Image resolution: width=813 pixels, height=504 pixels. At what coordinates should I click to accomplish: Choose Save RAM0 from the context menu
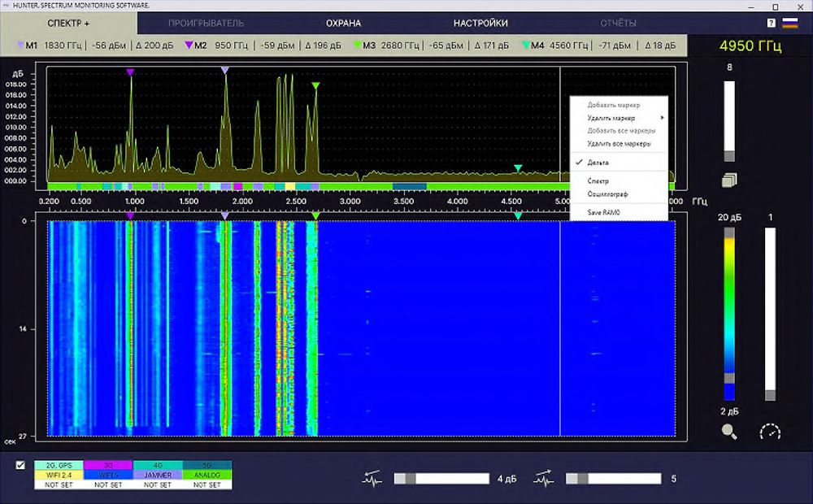click(603, 213)
